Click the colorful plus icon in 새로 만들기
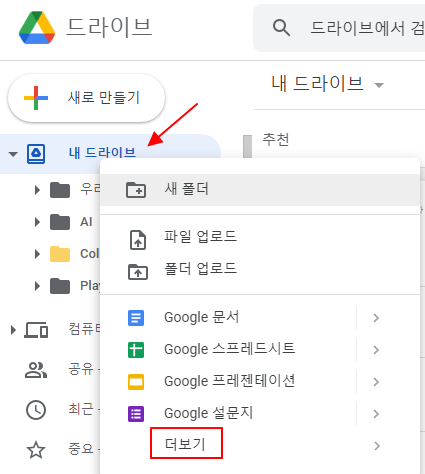 click(36, 98)
